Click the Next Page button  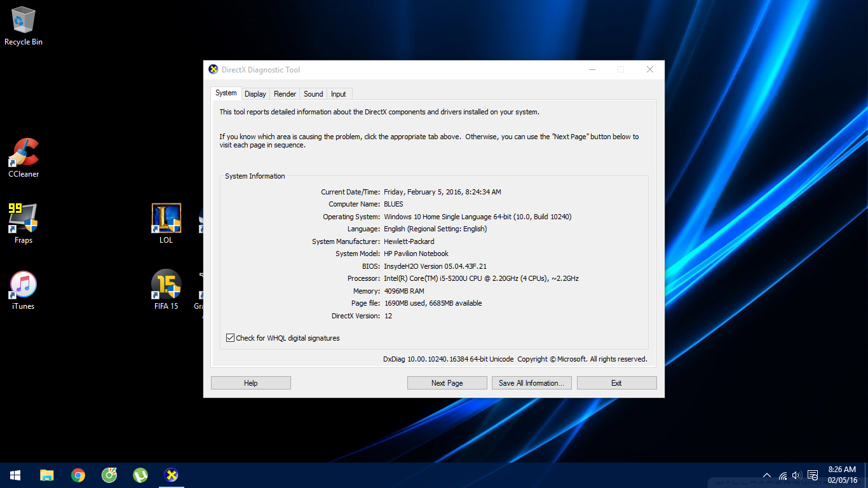click(447, 383)
